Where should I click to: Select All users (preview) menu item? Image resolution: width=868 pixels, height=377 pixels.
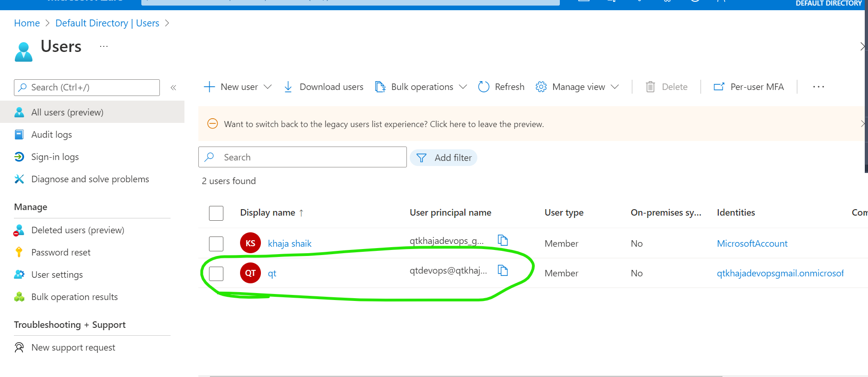click(x=92, y=112)
